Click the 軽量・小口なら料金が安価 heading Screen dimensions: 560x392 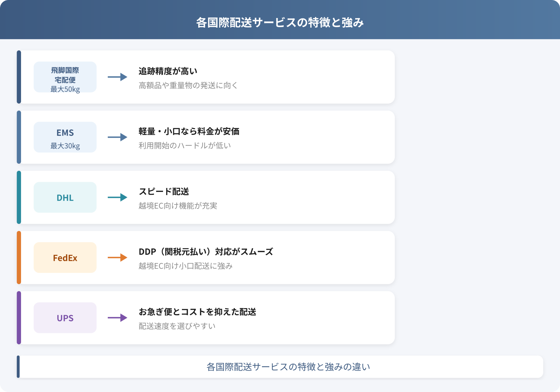point(189,131)
